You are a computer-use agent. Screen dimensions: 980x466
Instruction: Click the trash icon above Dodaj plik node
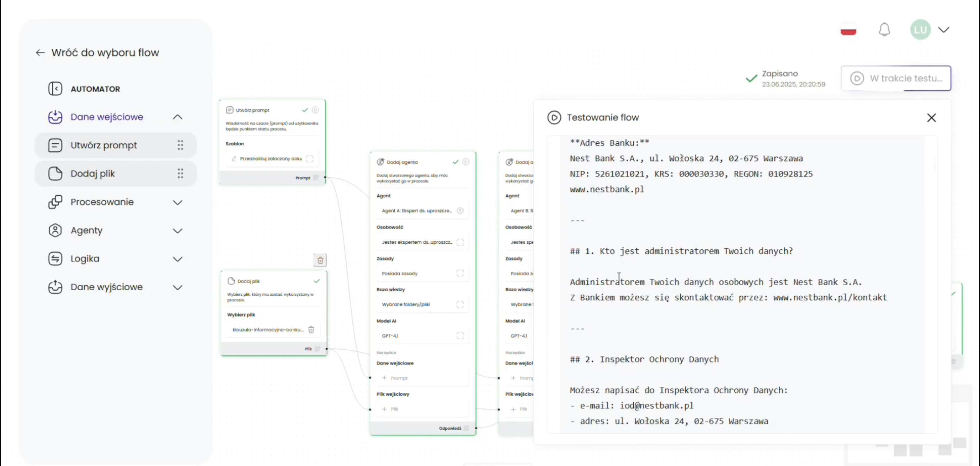pyautogui.click(x=320, y=260)
